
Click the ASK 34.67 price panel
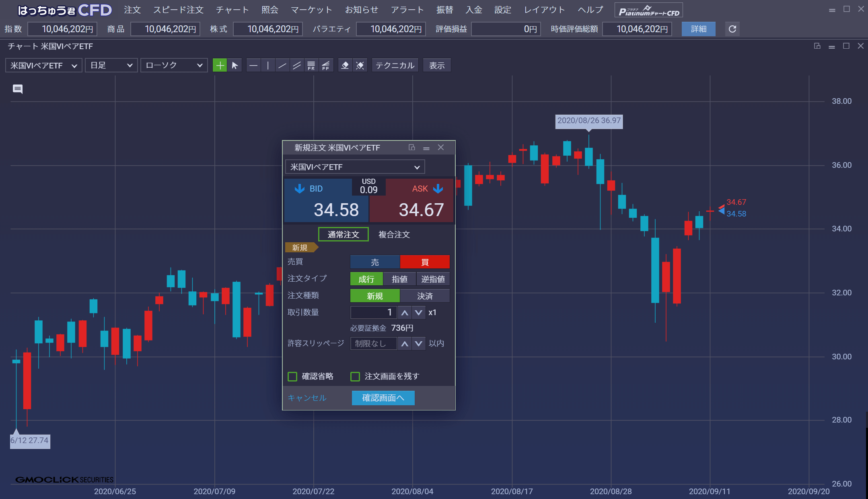pos(411,200)
